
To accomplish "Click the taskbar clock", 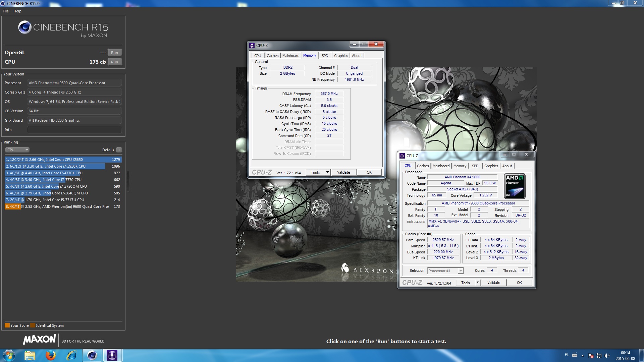I will 625,356.
